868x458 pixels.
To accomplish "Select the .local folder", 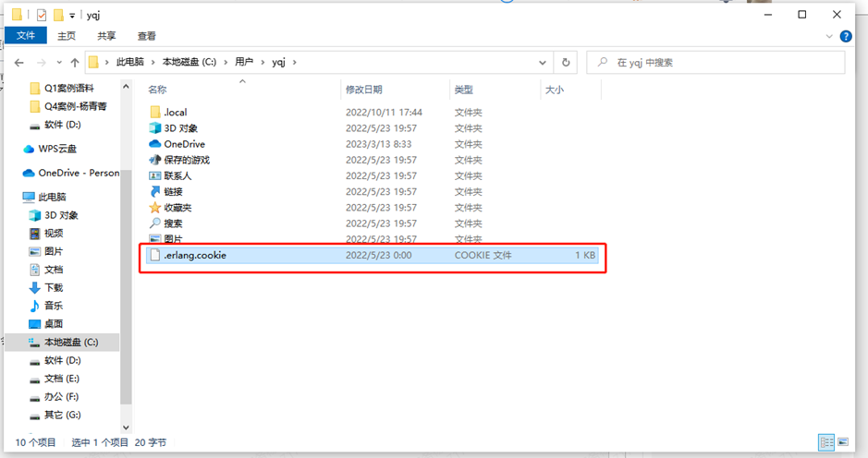I will point(176,113).
